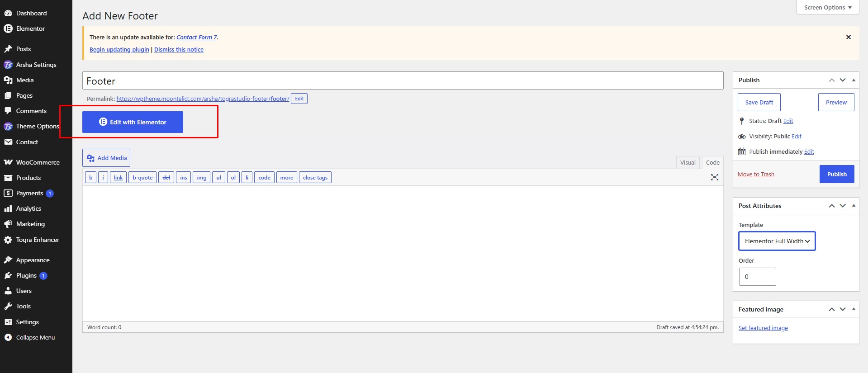Click the Plugins plug icon

(8, 275)
